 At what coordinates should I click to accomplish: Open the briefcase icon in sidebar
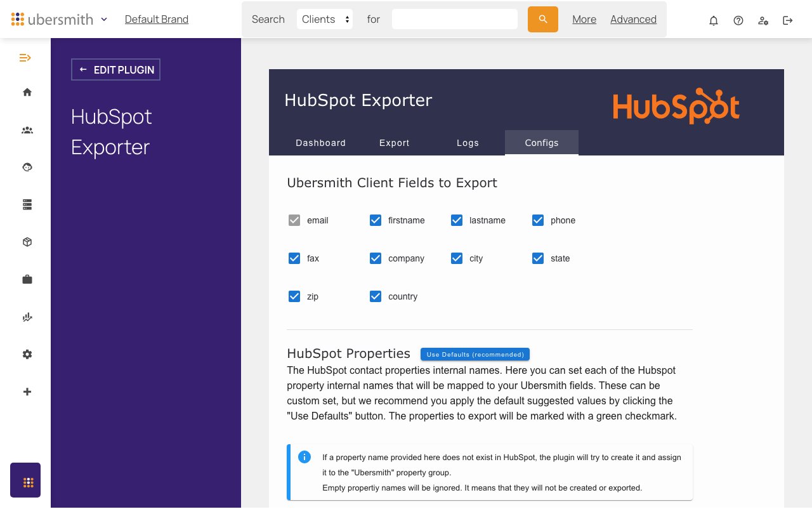27,279
